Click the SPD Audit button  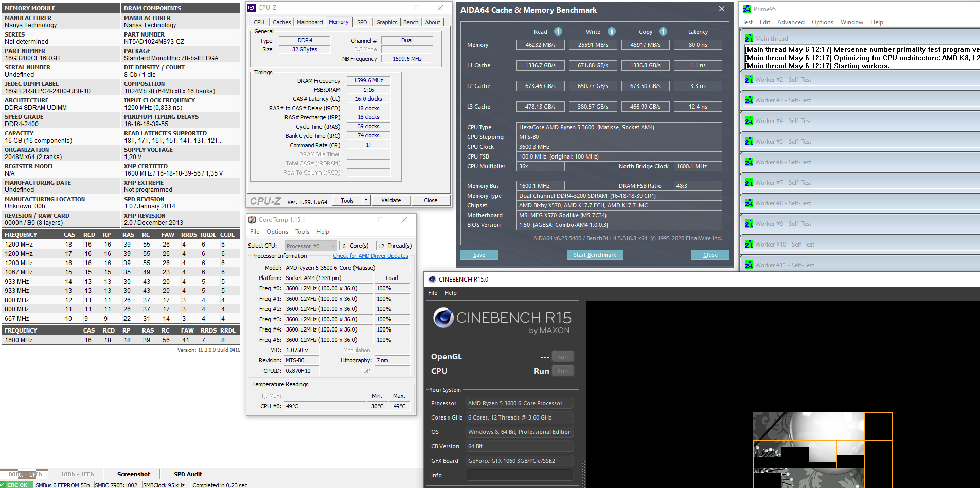click(188, 474)
